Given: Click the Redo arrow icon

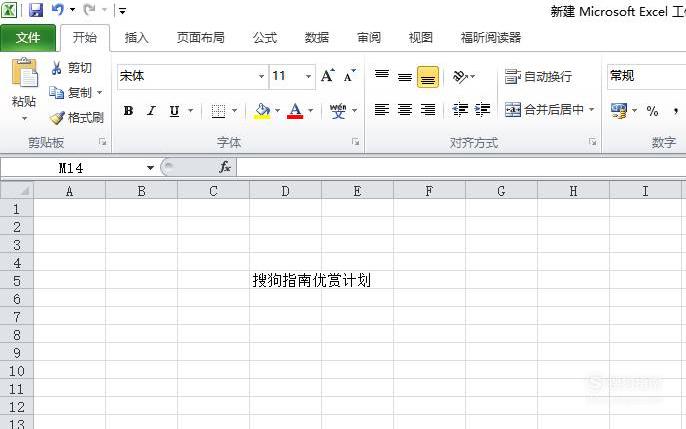Looking at the screenshot, I should point(90,10).
